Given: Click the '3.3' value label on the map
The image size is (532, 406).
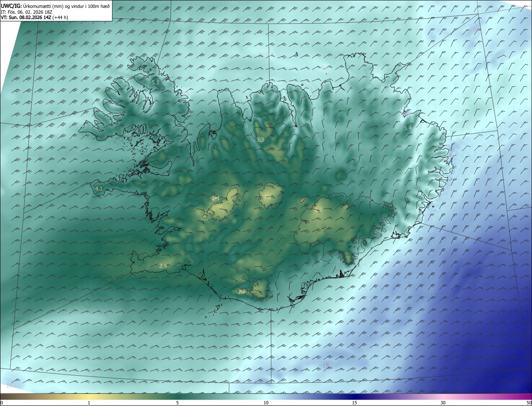Looking at the screenshot, I should tap(260, 140).
